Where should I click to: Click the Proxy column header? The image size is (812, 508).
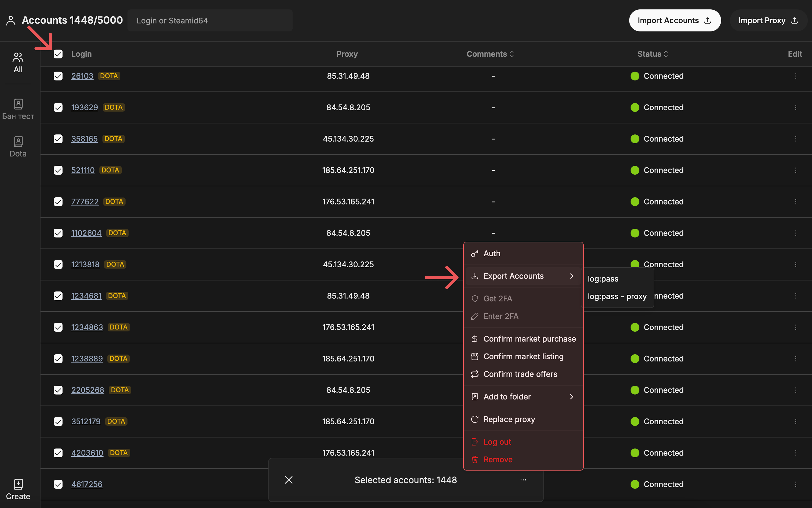pos(347,54)
